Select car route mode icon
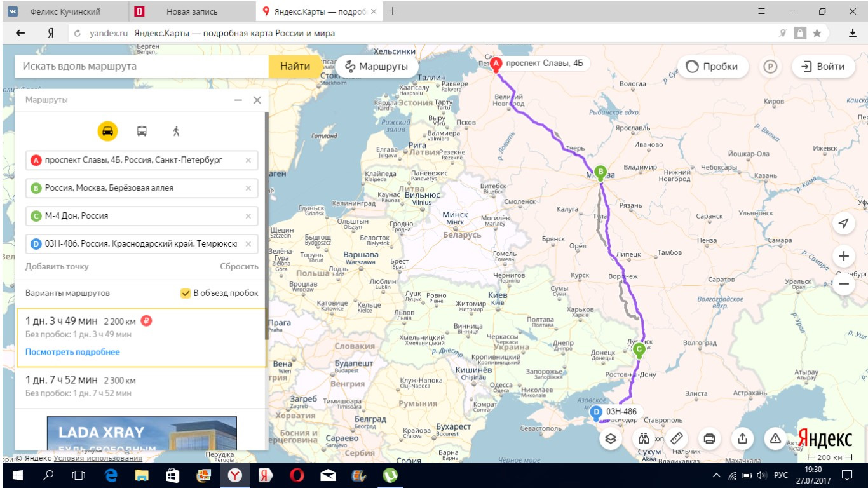Viewport: 868px width, 488px height. tap(107, 131)
